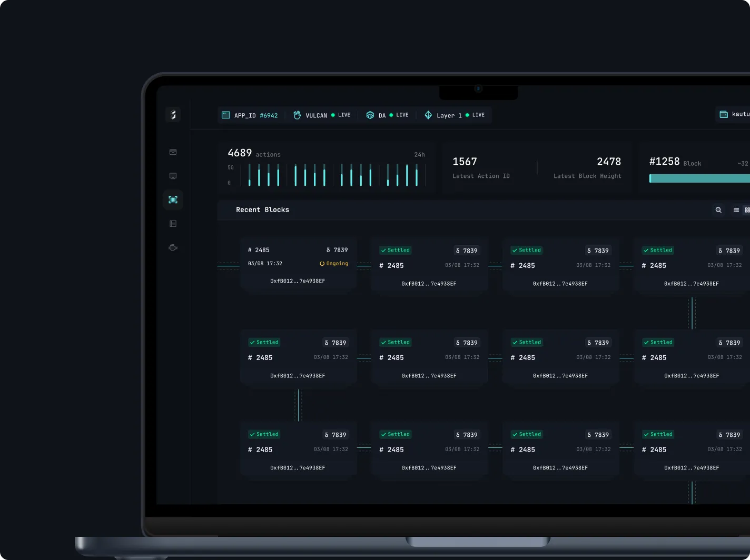Click the window icon beside APP_ID
The width and height of the screenshot is (750, 560).
tap(226, 115)
